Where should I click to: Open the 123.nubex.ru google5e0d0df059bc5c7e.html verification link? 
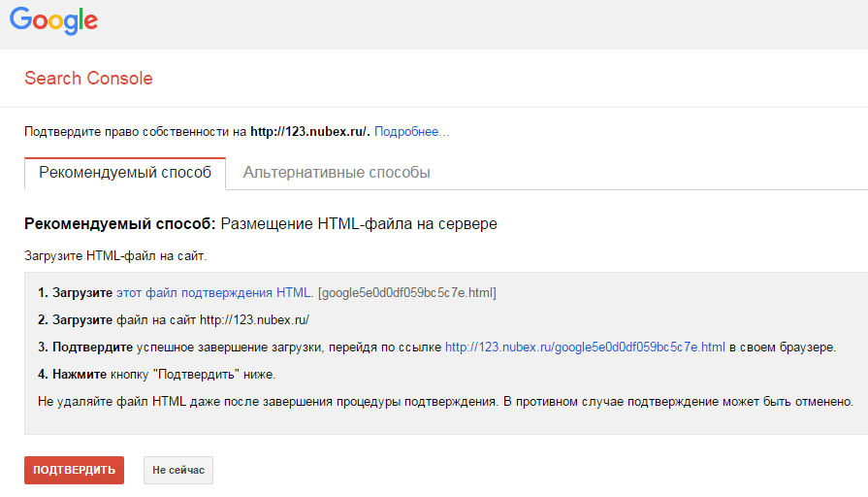(585, 348)
